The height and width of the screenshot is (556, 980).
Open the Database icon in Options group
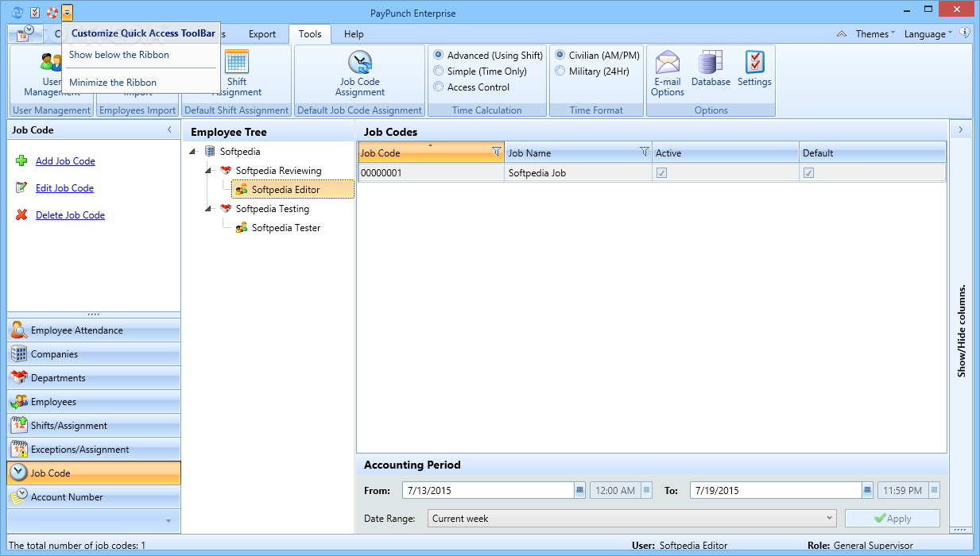pos(711,61)
